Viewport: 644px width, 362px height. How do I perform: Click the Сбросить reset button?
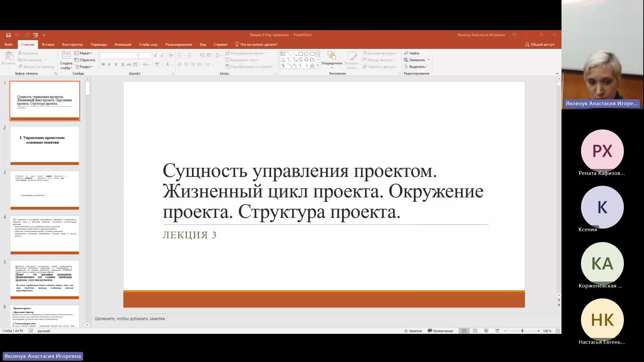85,60
